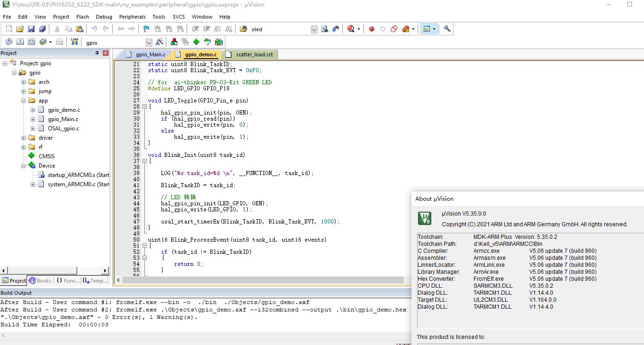Open Manage Run-Time Environment green diamond
644x345 pixels.
[196, 42]
